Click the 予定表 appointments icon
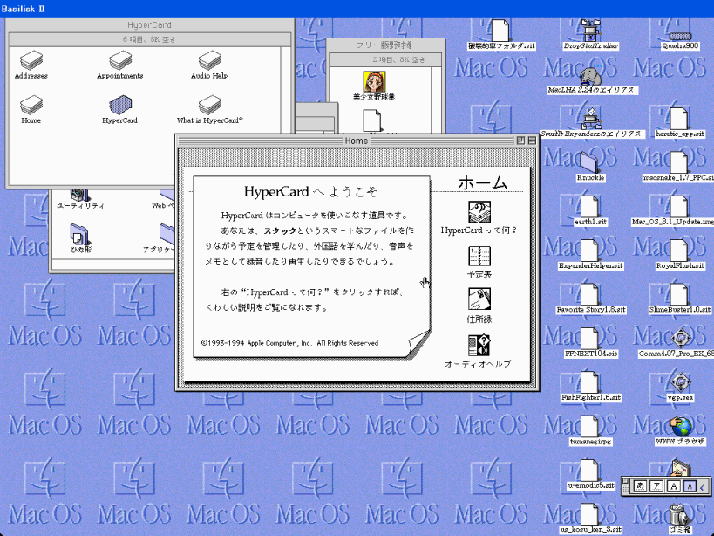Screen dimensions: 714x536 479,256
